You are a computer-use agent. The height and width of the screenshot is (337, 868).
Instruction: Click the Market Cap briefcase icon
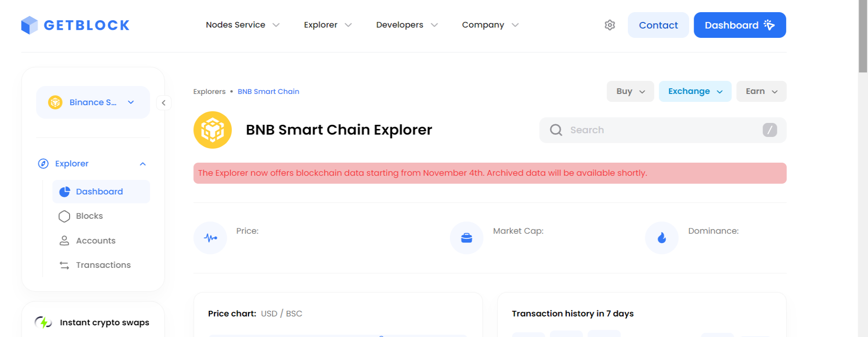point(467,238)
